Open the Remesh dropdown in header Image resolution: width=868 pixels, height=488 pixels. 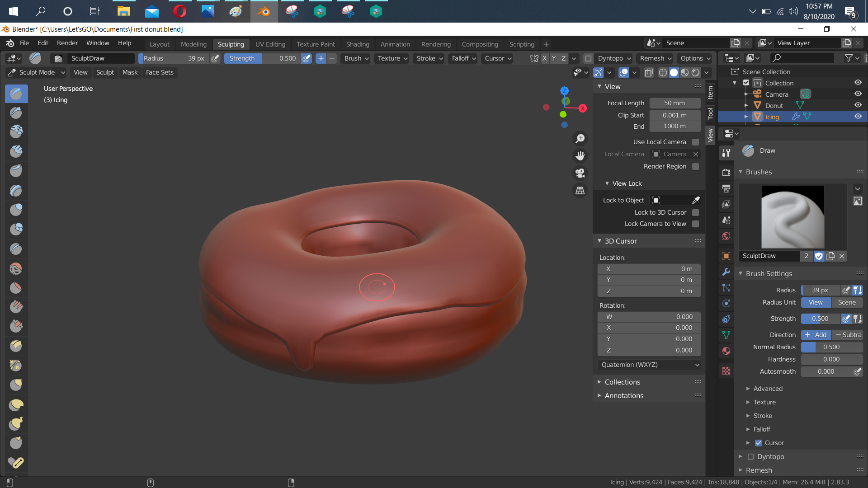coord(656,58)
